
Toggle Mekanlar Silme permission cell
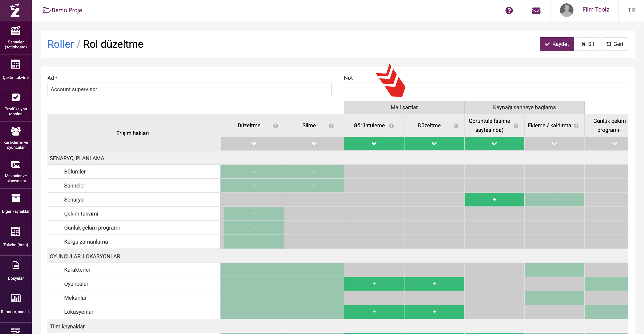pos(314,298)
